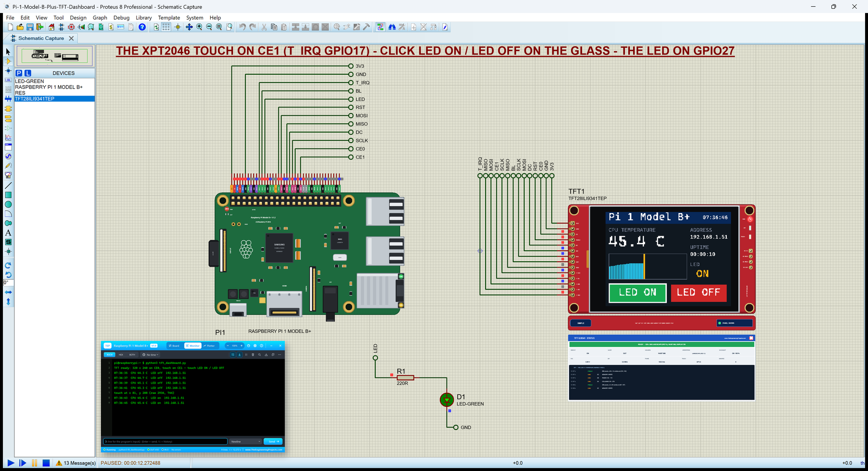
Task: Switch to the Board tab in monitor
Action: point(174,346)
